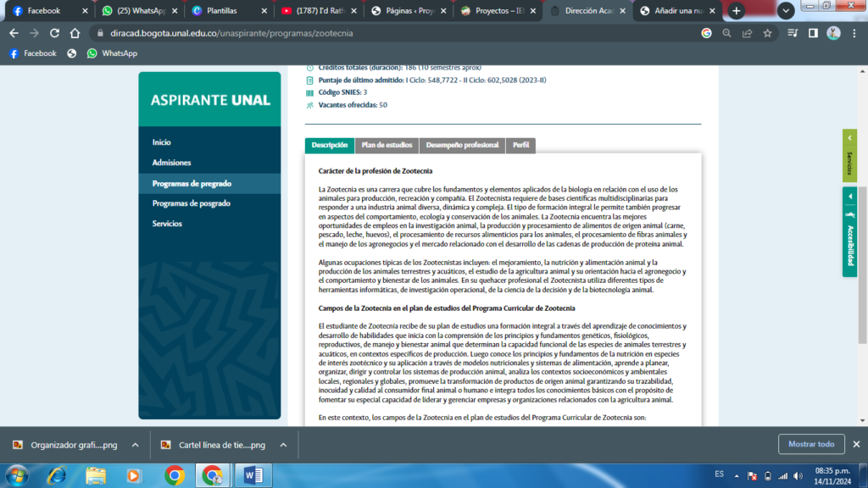Open the Chrome profile avatar
This screenshot has width=868, height=488.
(833, 33)
